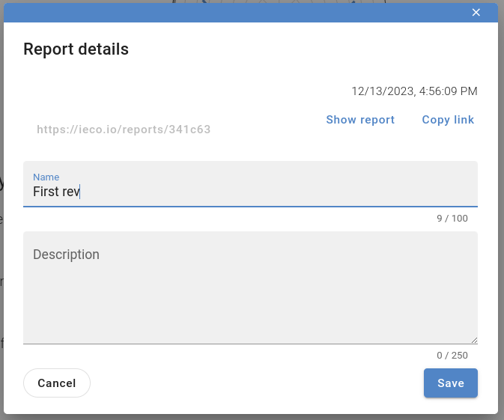Viewport: 504px width, 420px height.
Task: Open the Show report link
Action: click(360, 120)
